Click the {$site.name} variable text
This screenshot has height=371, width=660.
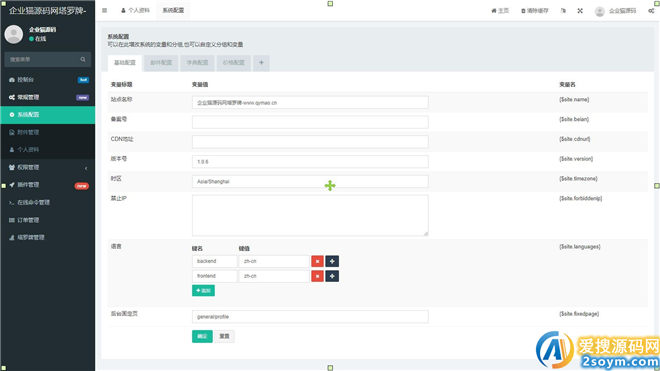[574, 99]
